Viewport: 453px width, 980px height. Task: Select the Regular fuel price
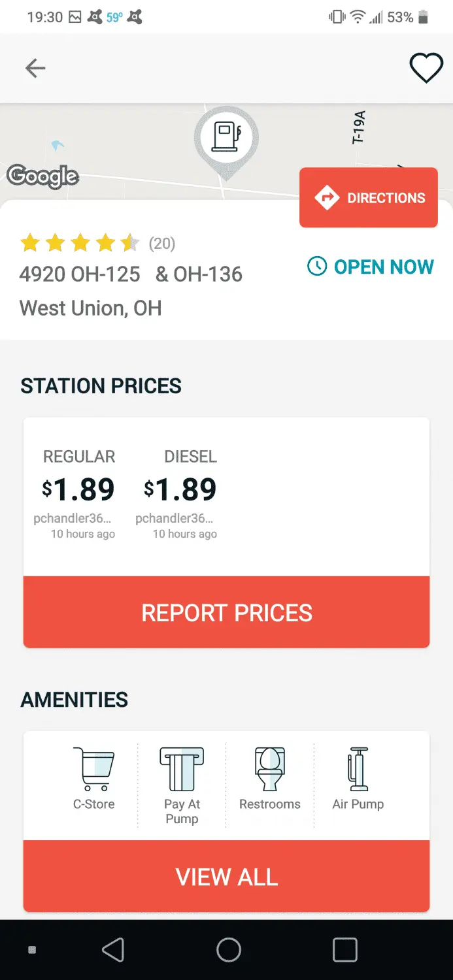(x=78, y=489)
